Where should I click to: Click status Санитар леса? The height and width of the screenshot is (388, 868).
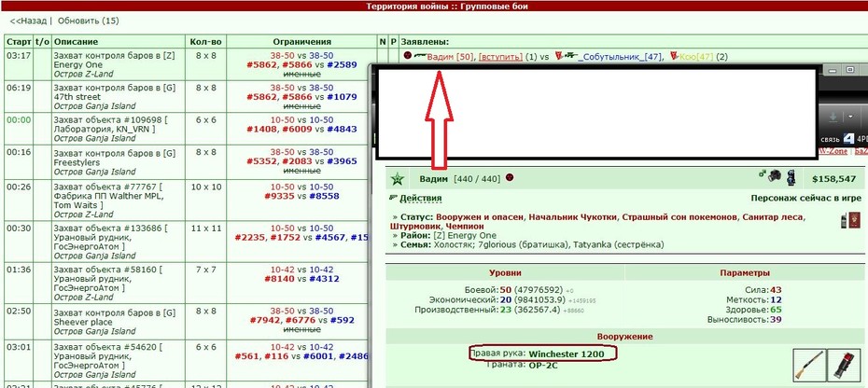click(x=773, y=217)
